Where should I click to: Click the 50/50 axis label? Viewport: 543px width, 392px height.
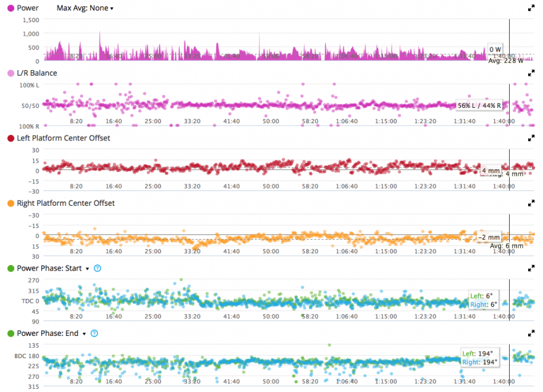(x=30, y=105)
